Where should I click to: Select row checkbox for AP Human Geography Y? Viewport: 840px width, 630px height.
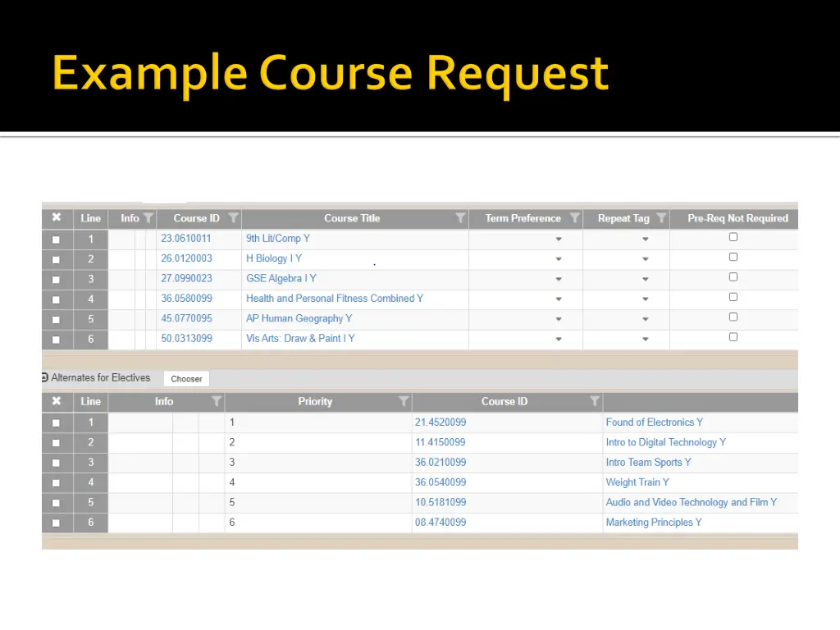56,320
